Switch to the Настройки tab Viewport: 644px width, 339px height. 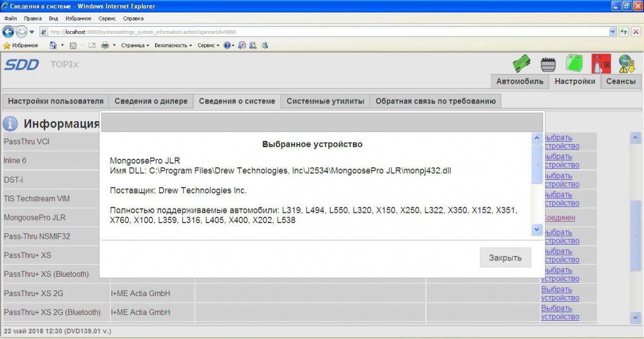tap(575, 82)
